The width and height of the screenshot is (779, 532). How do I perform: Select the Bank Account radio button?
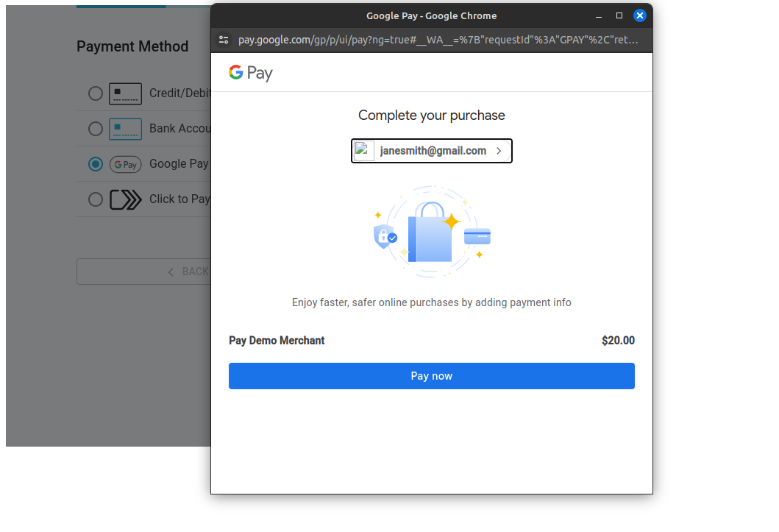(95, 129)
